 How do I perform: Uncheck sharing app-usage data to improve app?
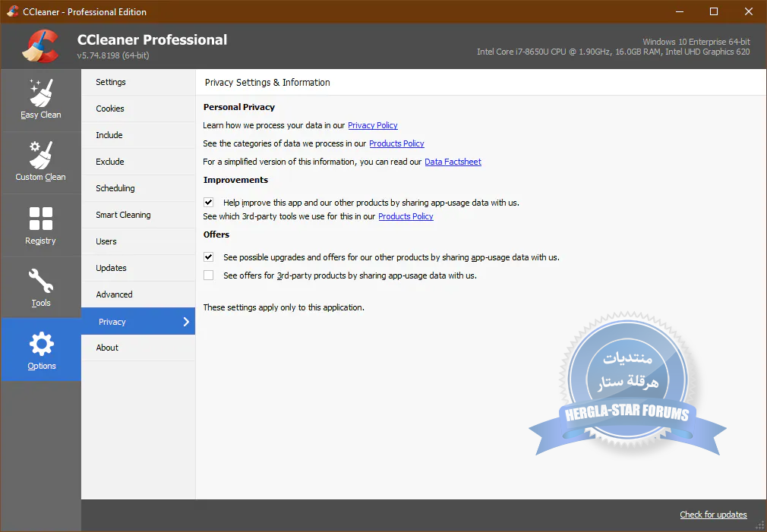tap(208, 203)
